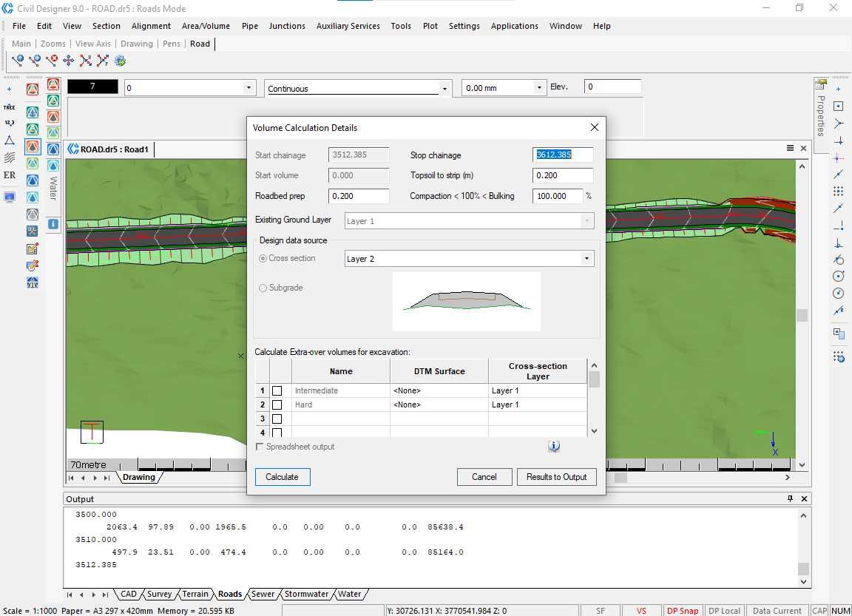Click the Cancel button
Image resolution: width=852 pixels, height=616 pixels.
(x=484, y=477)
